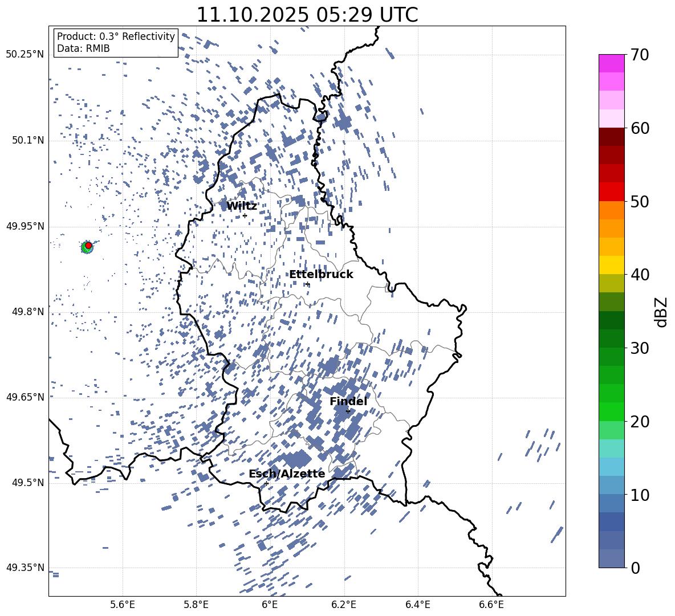This screenshot has height=616, width=675.
Task: Click the Esch/Alzette cross marker
Action: click(266, 483)
